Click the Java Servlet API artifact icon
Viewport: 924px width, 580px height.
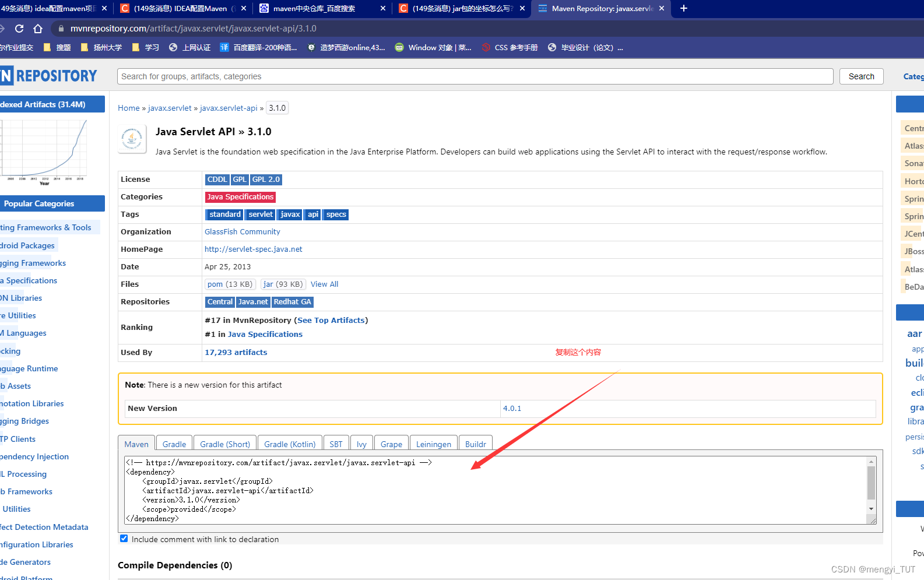pyautogui.click(x=132, y=139)
